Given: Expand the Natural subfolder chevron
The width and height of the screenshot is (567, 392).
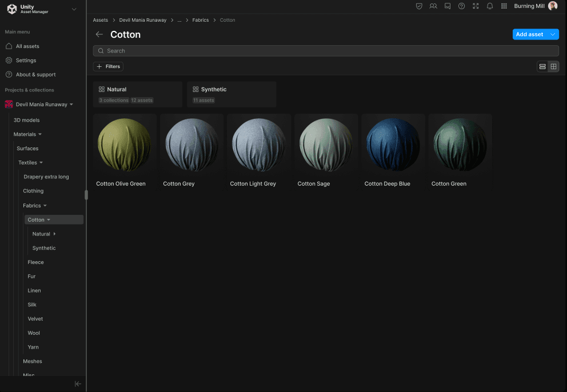Looking at the screenshot, I should 54,234.
